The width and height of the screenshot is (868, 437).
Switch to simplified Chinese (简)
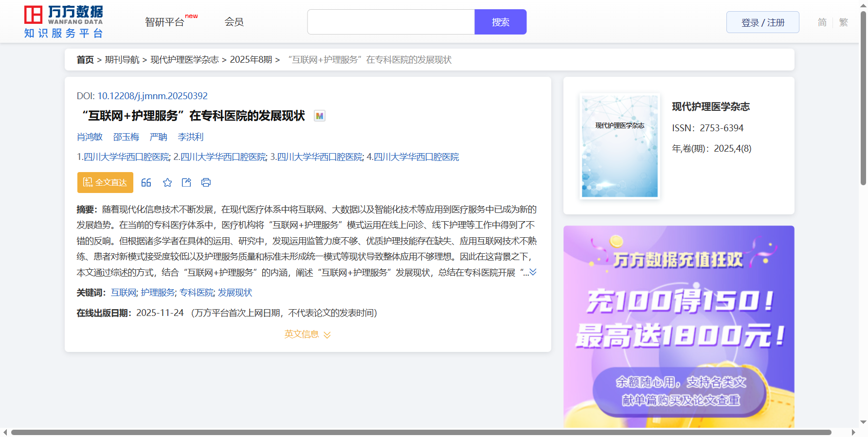pos(822,22)
